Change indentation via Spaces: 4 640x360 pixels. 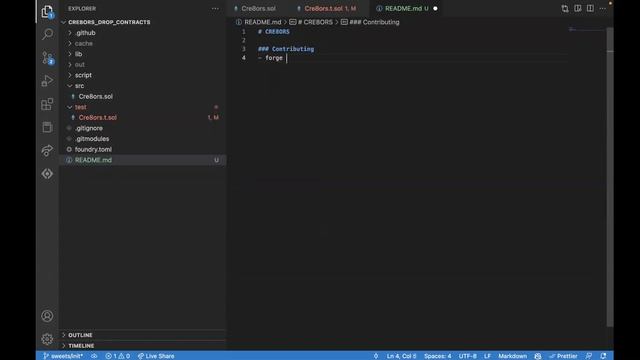tap(438, 356)
